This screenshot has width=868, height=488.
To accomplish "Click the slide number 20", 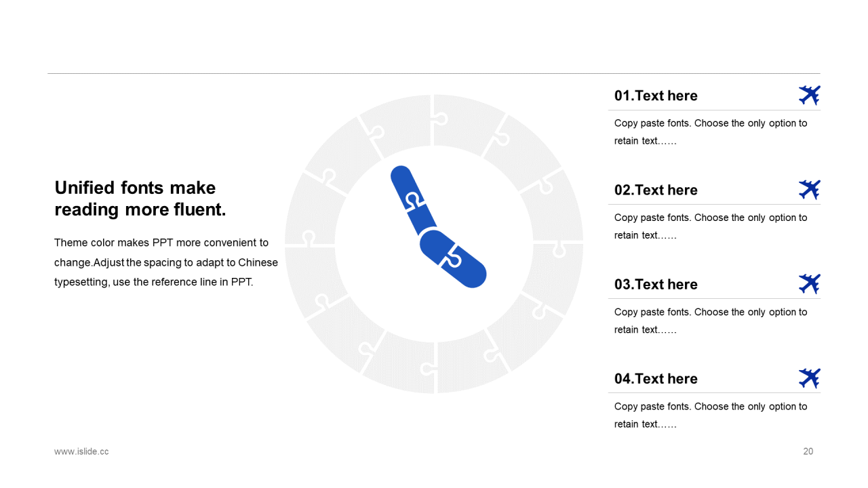I will pyautogui.click(x=808, y=451).
